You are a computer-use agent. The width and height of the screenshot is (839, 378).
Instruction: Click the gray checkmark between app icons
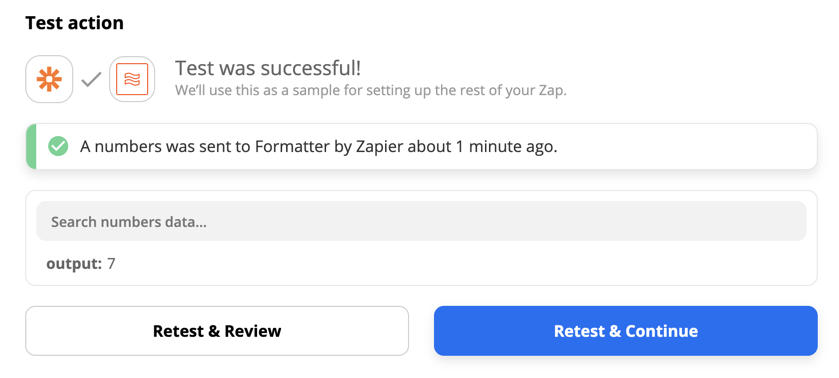[x=91, y=80]
